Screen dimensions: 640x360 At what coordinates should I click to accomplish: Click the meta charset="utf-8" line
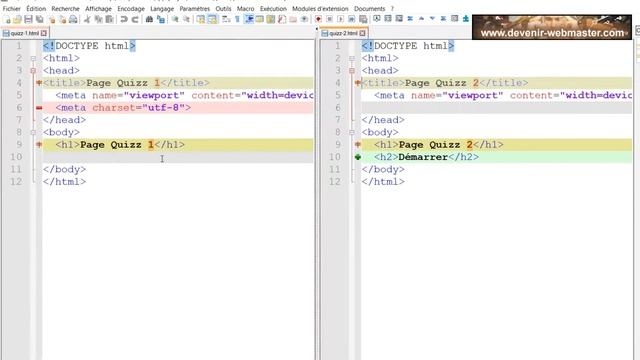coord(178,108)
